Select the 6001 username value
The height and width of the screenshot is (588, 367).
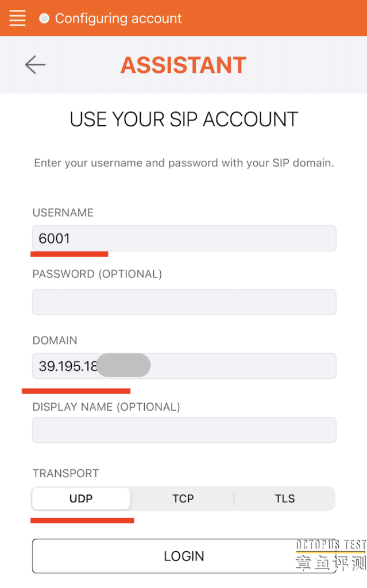(55, 238)
